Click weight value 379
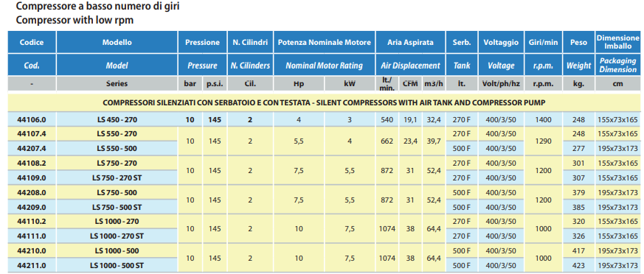 pyautogui.click(x=578, y=192)
